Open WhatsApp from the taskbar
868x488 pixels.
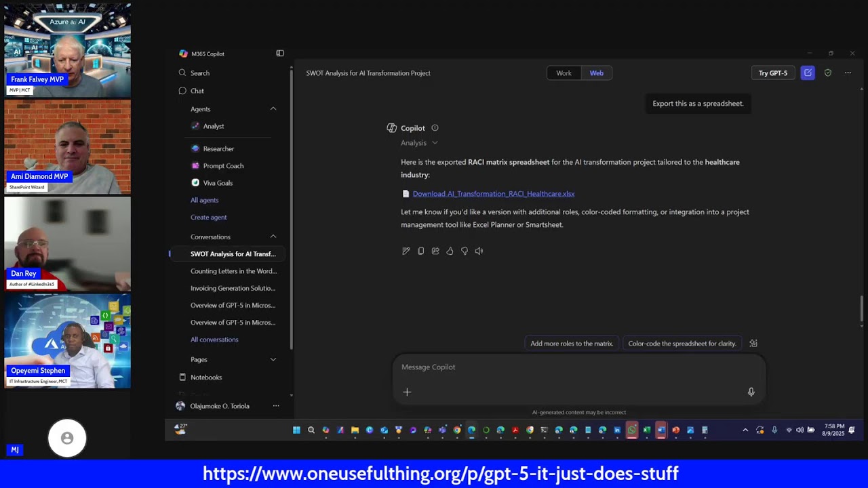tap(632, 430)
